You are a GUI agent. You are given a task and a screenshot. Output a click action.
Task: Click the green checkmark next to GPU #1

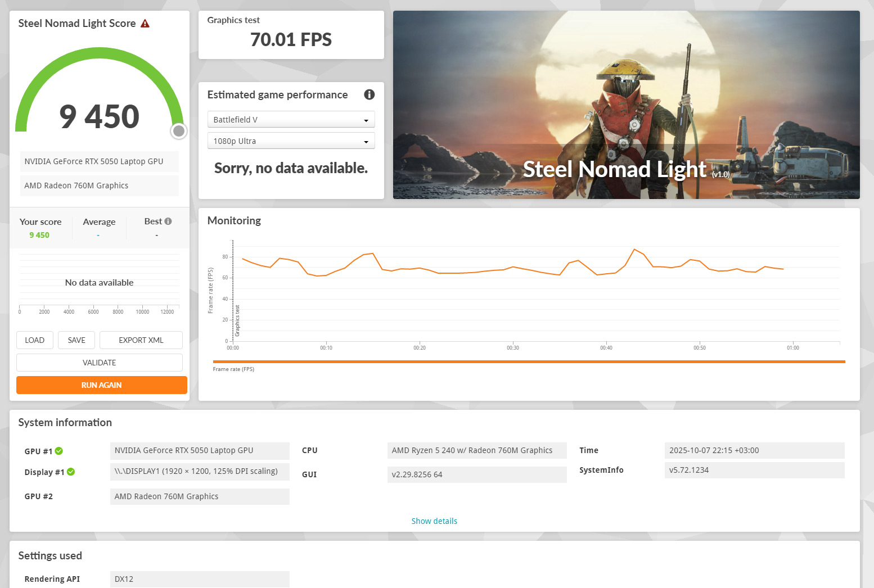59,451
